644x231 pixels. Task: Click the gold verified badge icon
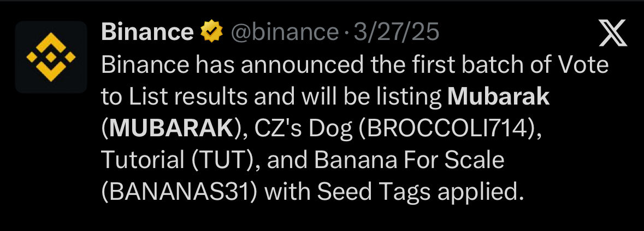212,33
